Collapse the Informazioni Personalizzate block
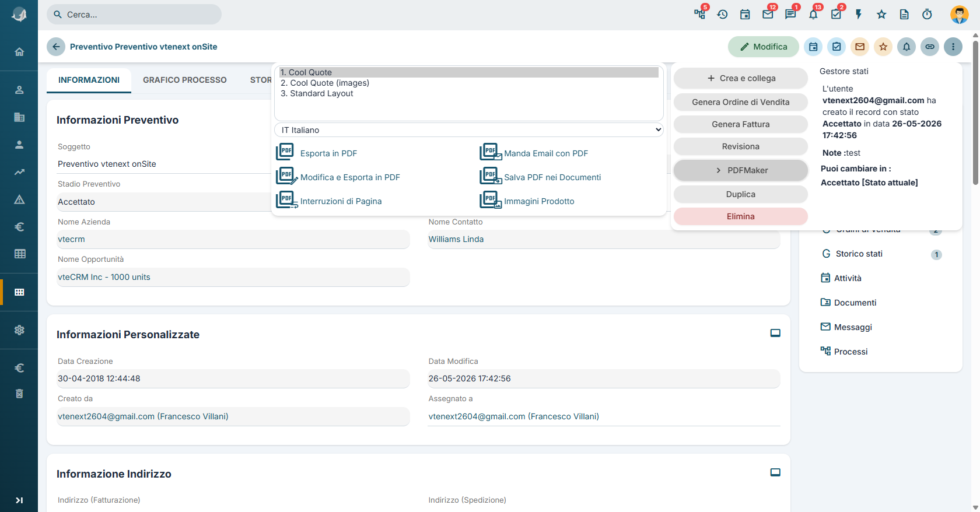Image resolution: width=980 pixels, height=512 pixels. (x=775, y=333)
